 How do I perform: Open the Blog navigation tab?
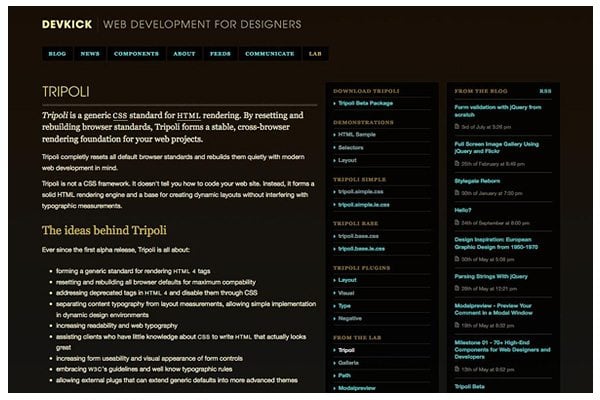point(57,54)
